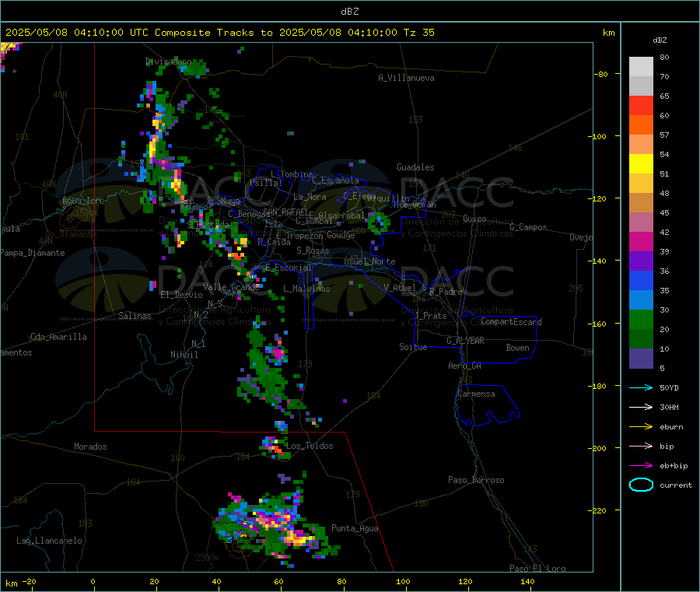This screenshot has height=592, width=700.
Task: Click the yellow eburn arrow legend icon
Action: [641, 426]
